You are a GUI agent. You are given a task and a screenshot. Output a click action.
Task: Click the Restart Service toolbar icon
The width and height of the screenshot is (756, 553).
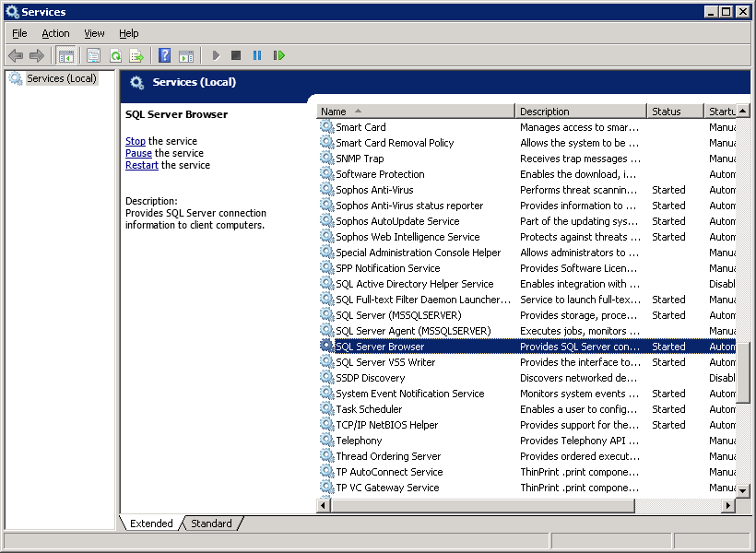(x=279, y=55)
